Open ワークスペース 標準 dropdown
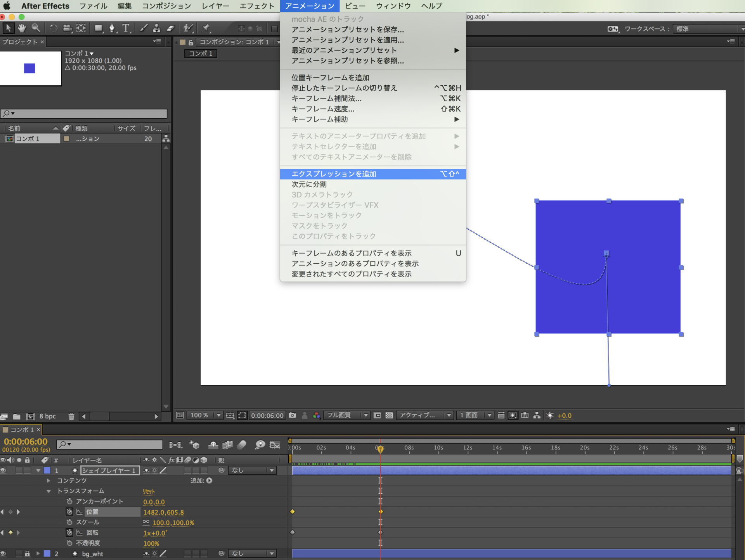745x560 pixels. [x=709, y=29]
